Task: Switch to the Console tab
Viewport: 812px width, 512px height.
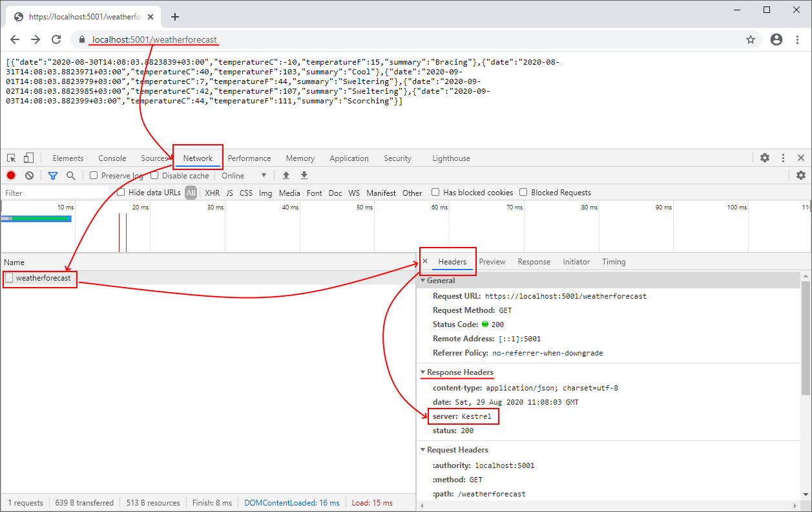Action: coord(112,158)
